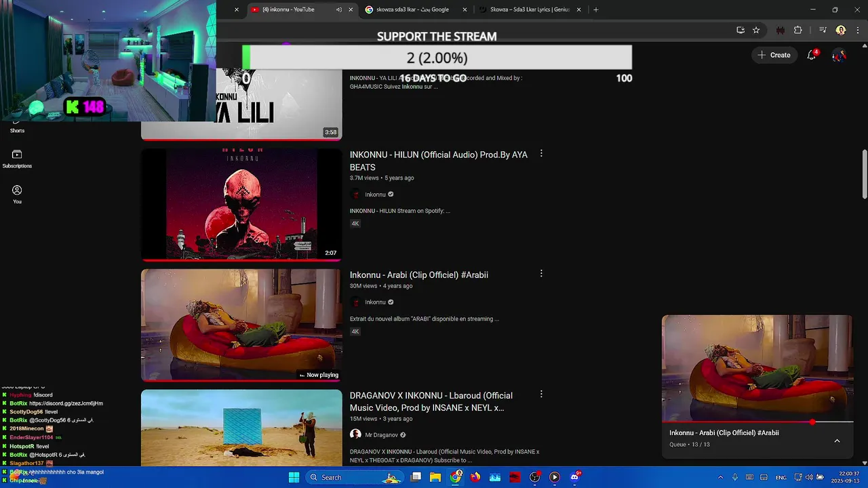The width and height of the screenshot is (868, 488).
Task: Click the red extension icon in toolbar
Action: (x=780, y=30)
